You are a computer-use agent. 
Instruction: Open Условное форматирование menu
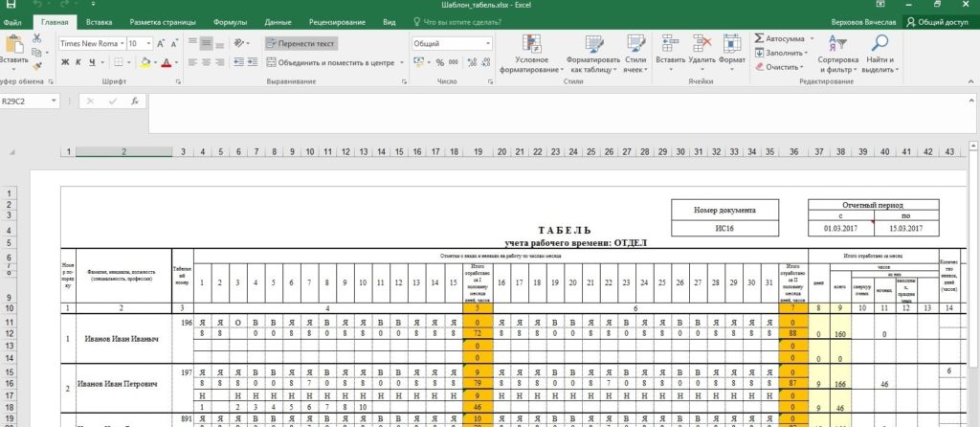tap(532, 55)
